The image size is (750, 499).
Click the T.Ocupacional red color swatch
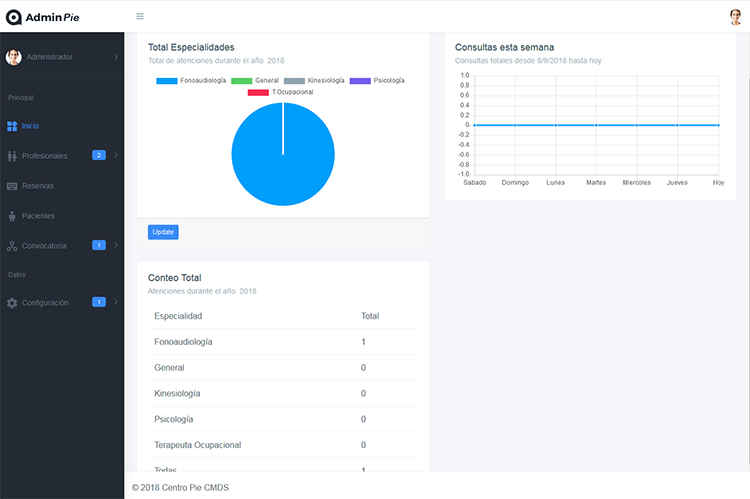(x=258, y=92)
